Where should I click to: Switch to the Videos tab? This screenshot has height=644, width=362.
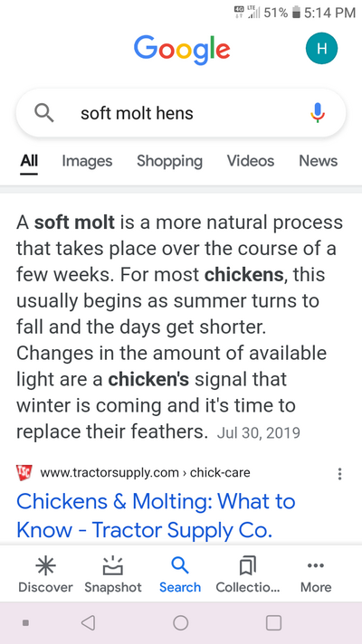[x=251, y=161]
